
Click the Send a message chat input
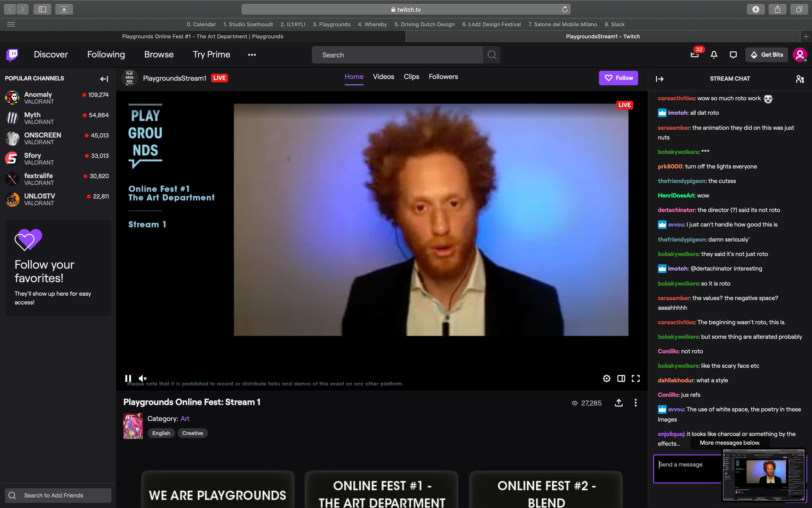click(x=688, y=468)
